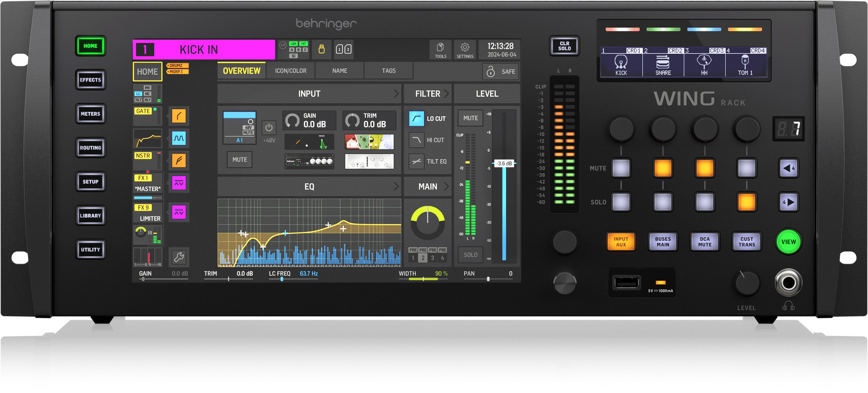Toggle hardware MUTE for channel 3 (HH)

point(704,168)
